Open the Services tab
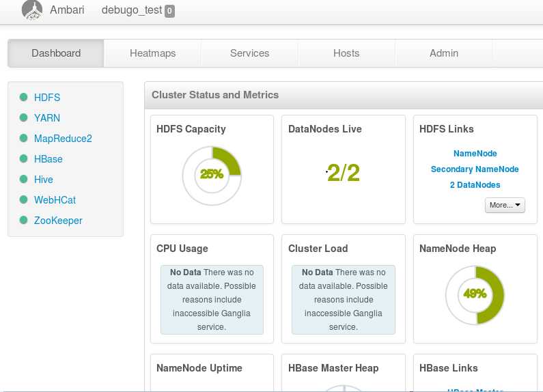Image resolution: width=543 pixels, height=392 pixels. pos(249,53)
